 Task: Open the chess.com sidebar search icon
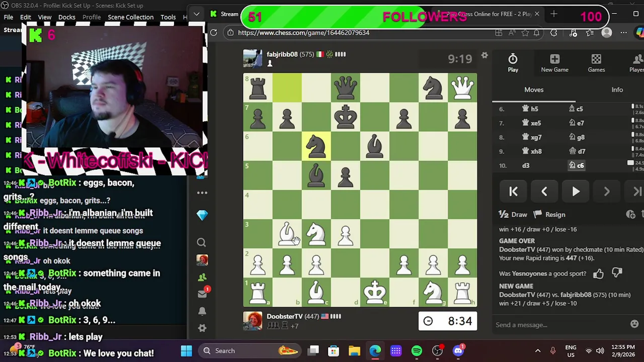201,243
